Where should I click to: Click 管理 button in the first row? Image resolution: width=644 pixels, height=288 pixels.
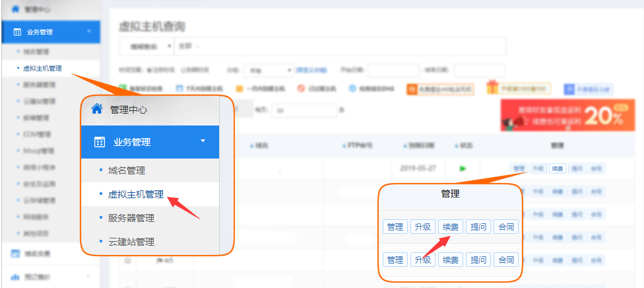pos(395,227)
